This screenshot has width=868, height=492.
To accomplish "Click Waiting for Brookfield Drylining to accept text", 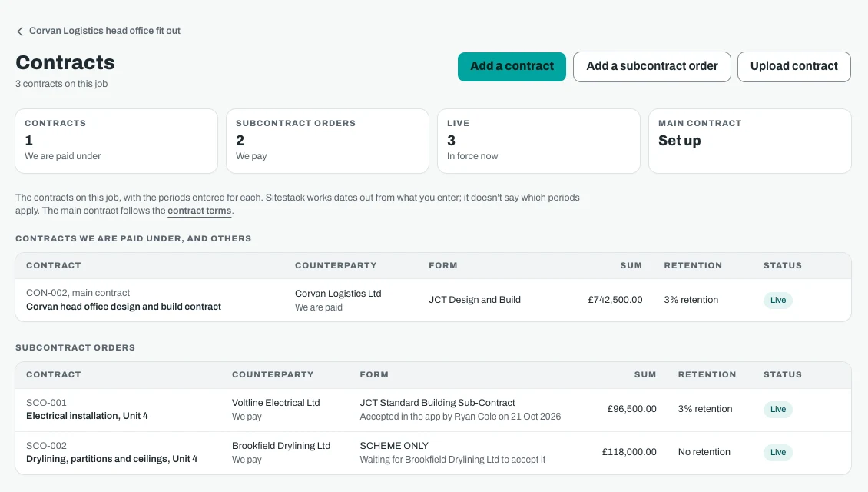I will tap(452, 460).
